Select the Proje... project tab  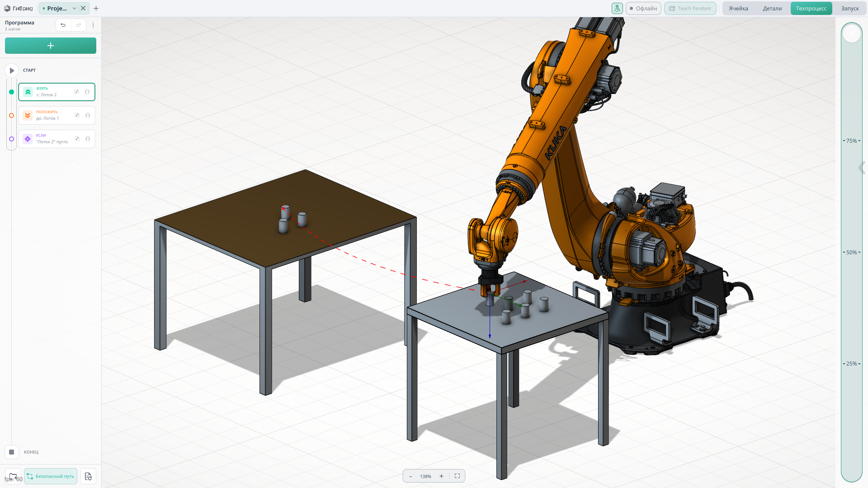click(57, 8)
